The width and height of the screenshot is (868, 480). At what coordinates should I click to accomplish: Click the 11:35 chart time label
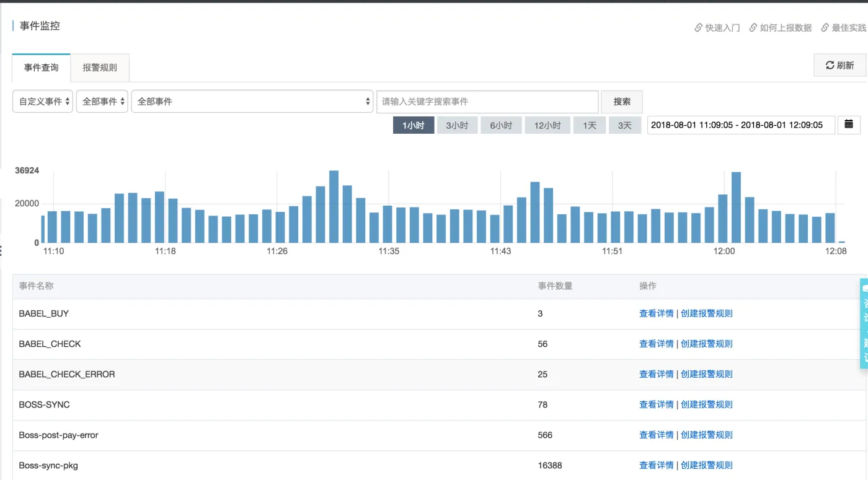coord(389,251)
